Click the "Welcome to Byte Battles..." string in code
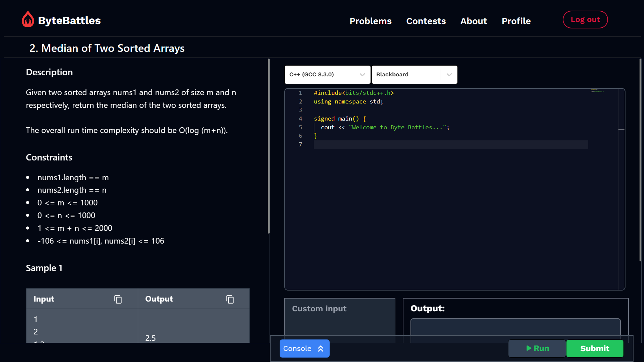The height and width of the screenshot is (362, 644). tap(397, 127)
